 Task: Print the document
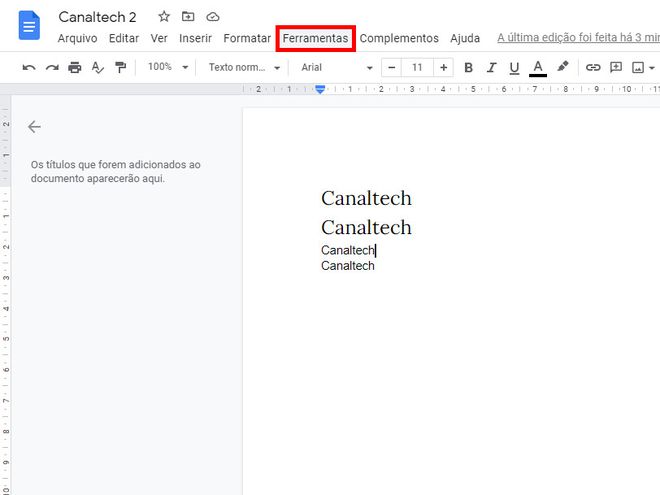pos(75,67)
